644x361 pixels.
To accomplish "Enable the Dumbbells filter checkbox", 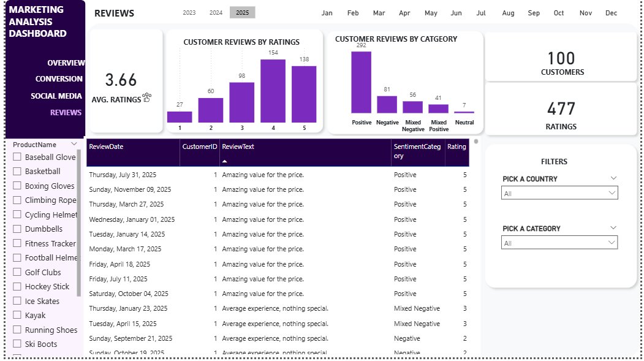I will coord(16,229).
